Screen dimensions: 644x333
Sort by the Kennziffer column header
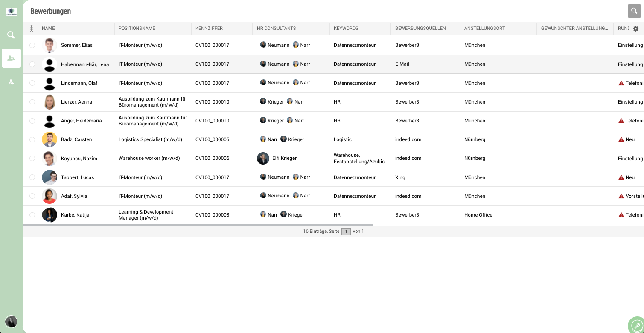tap(209, 29)
